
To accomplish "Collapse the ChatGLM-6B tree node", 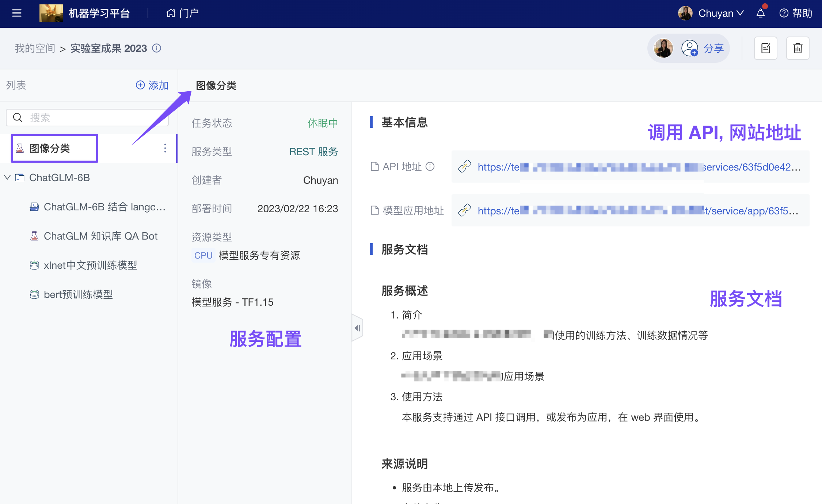I will point(7,177).
